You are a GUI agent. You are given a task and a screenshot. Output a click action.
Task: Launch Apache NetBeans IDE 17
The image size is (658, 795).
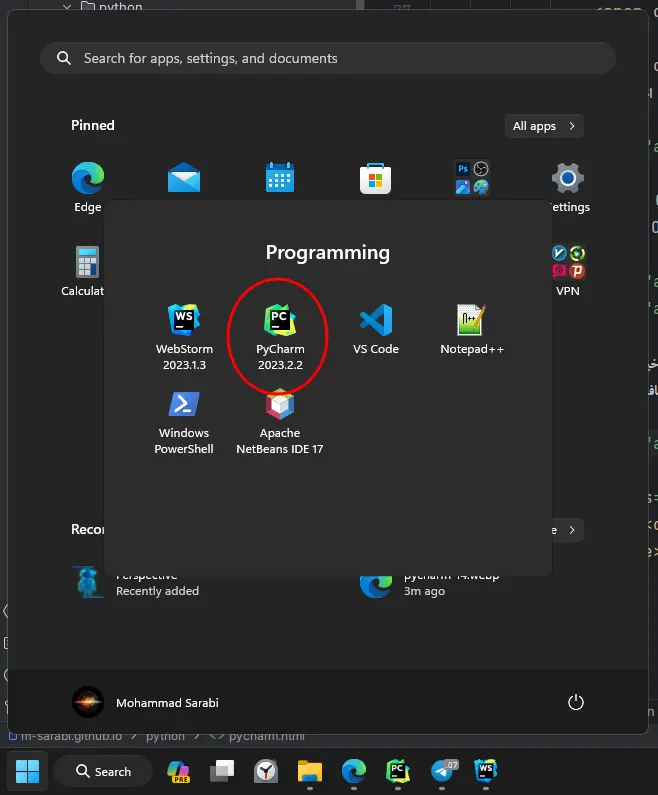pos(280,422)
